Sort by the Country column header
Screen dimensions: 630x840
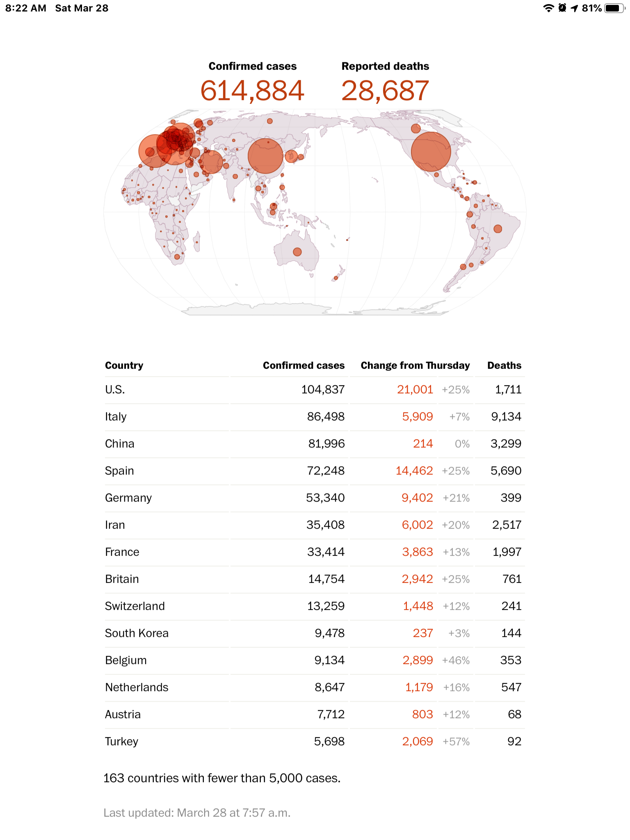[x=124, y=365]
